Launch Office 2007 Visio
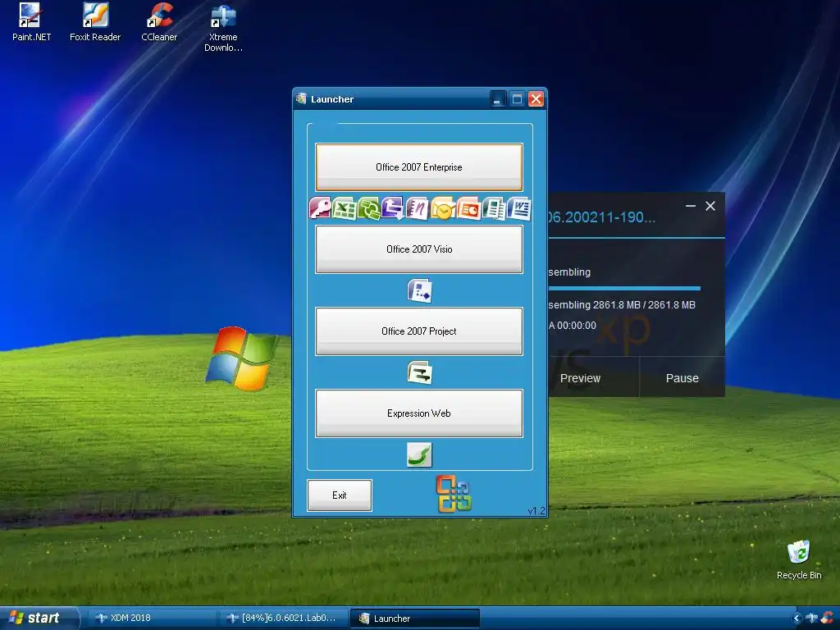The image size is (840, 630). (x=419, y=249)
